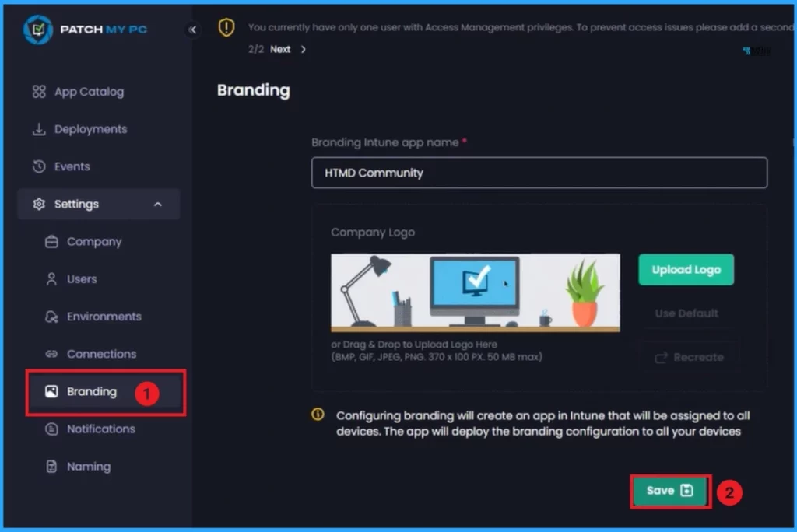Click the Drag & Drop upload hint text
Screen dimensions: 797x532
pos(436,351)
